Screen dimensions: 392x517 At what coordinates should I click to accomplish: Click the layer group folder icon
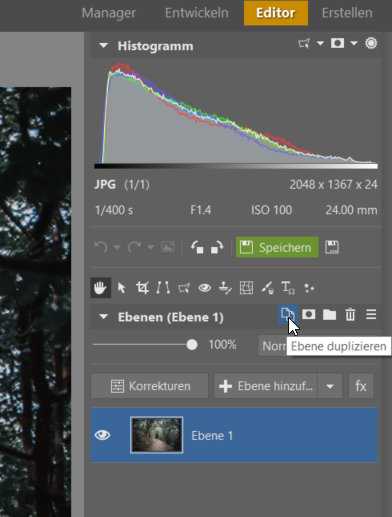(329, 314)
